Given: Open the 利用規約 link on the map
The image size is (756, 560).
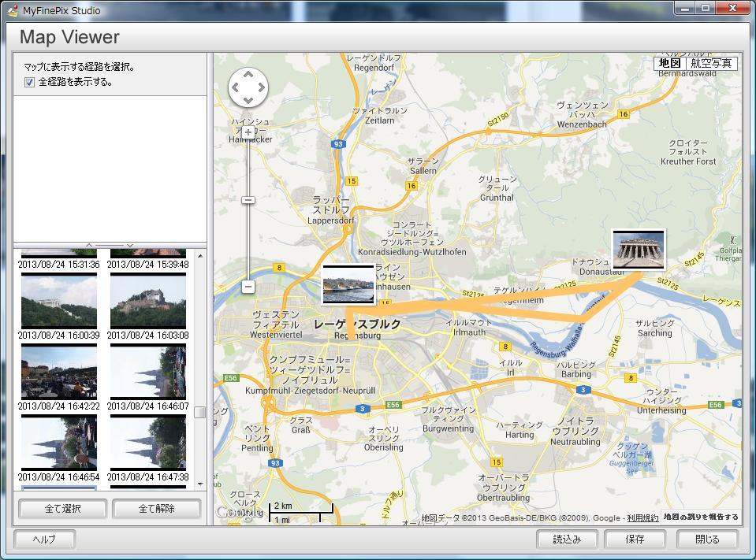Looking at the screenshot, I should tap(642, 517).
